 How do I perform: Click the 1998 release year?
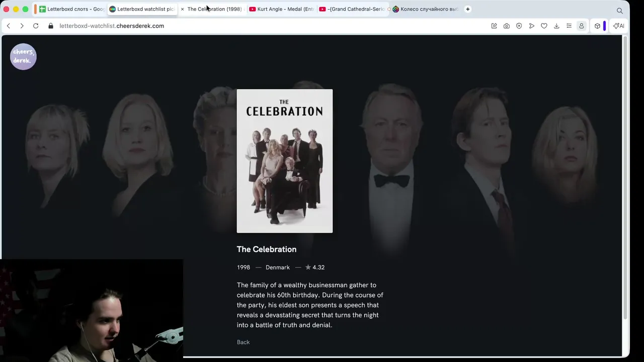point(244,267)
